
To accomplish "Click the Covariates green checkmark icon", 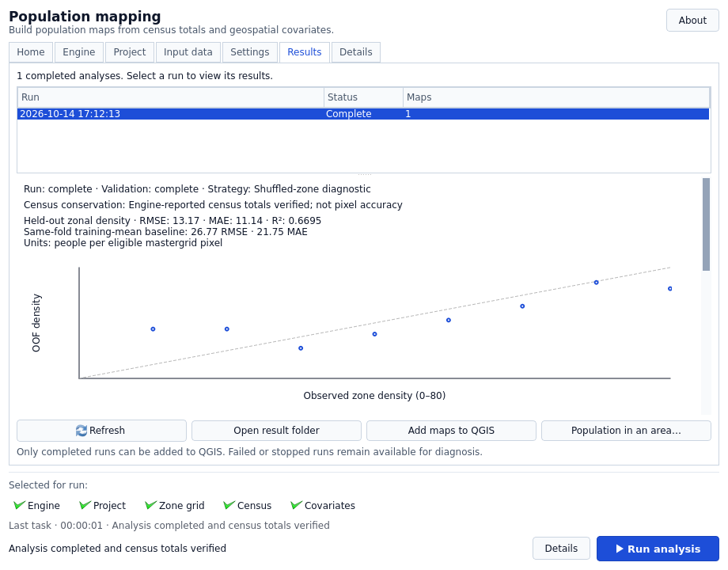I will point(296,505).
